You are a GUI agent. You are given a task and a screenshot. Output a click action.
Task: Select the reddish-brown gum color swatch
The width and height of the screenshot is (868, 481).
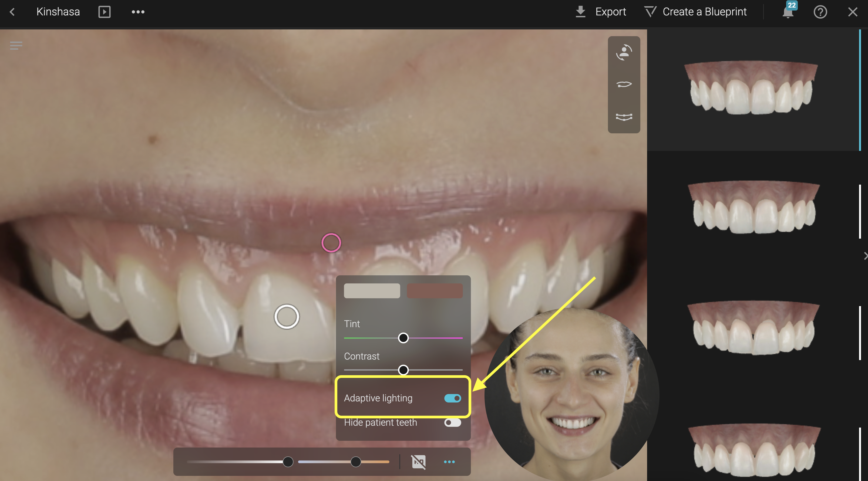click(x=435, y=291)
